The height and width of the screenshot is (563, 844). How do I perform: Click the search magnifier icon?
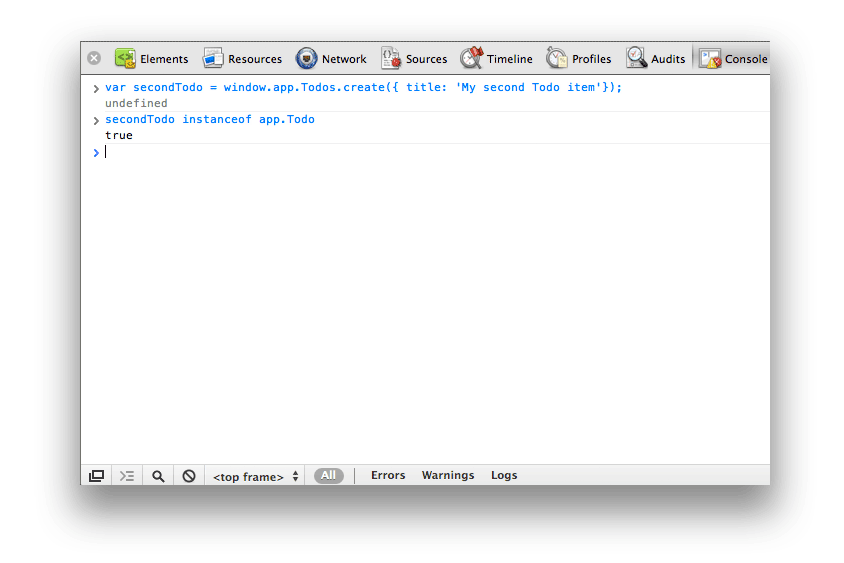click(x=158, y=476)
